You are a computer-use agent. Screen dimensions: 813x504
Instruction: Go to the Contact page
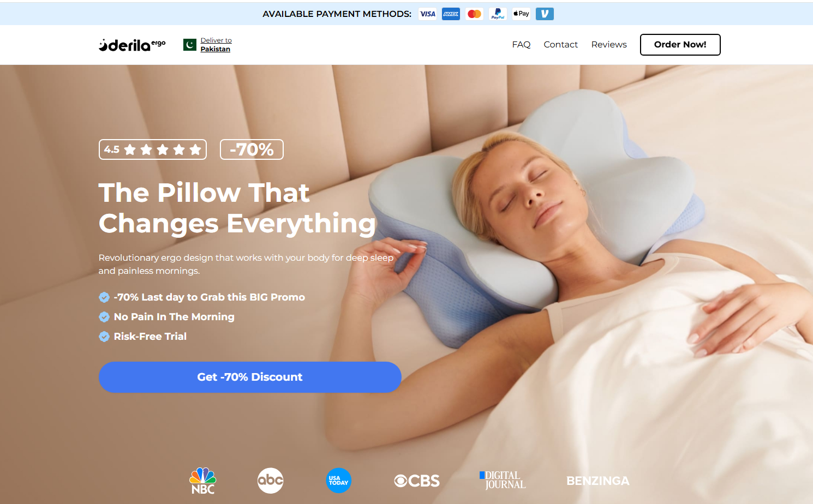(560, 45)
